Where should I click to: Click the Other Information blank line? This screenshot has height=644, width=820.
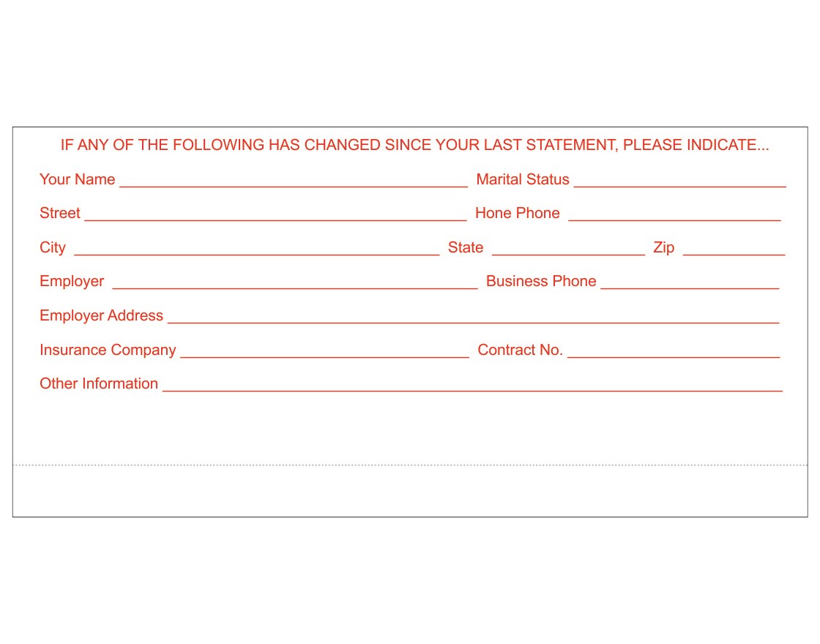click(x=473, y=391)
